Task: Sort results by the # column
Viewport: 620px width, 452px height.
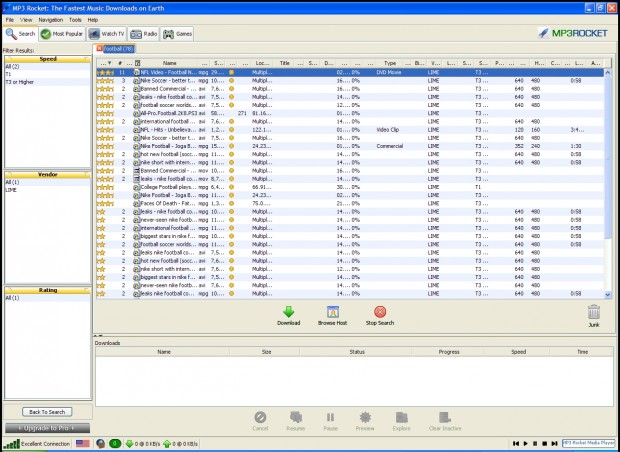Action: pos(120,63)
